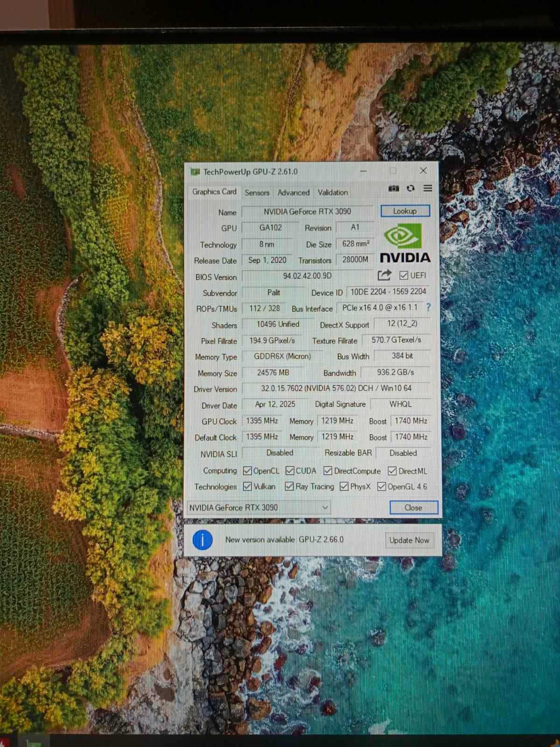The image size is (560, 747).
Task: Click the Die Size field 628 mm²
Action: 356,244
